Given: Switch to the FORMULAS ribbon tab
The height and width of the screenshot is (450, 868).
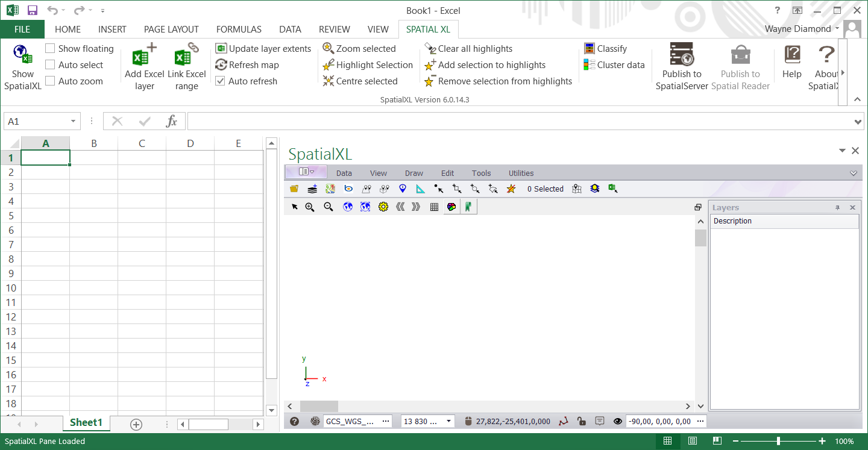Looking at the screenshot, I should point(239,29).
